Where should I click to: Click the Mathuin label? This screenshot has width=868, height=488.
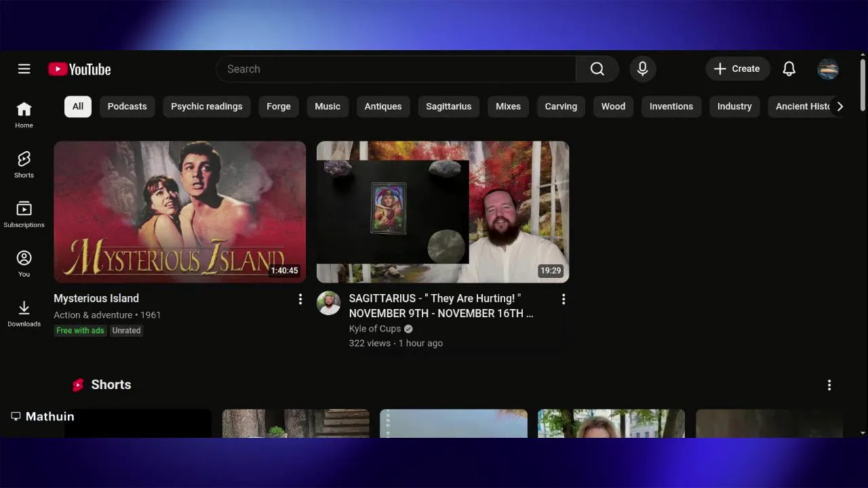click(x=50, y=416)
